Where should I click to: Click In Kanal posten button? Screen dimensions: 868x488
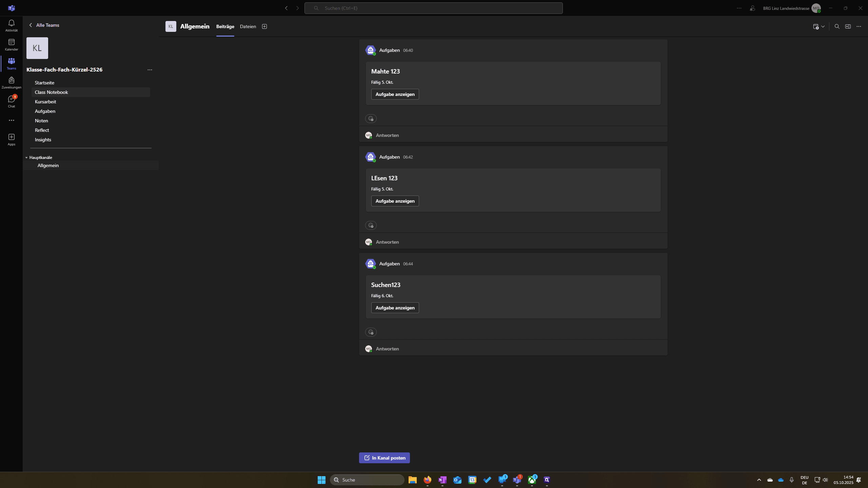(384, 458)
